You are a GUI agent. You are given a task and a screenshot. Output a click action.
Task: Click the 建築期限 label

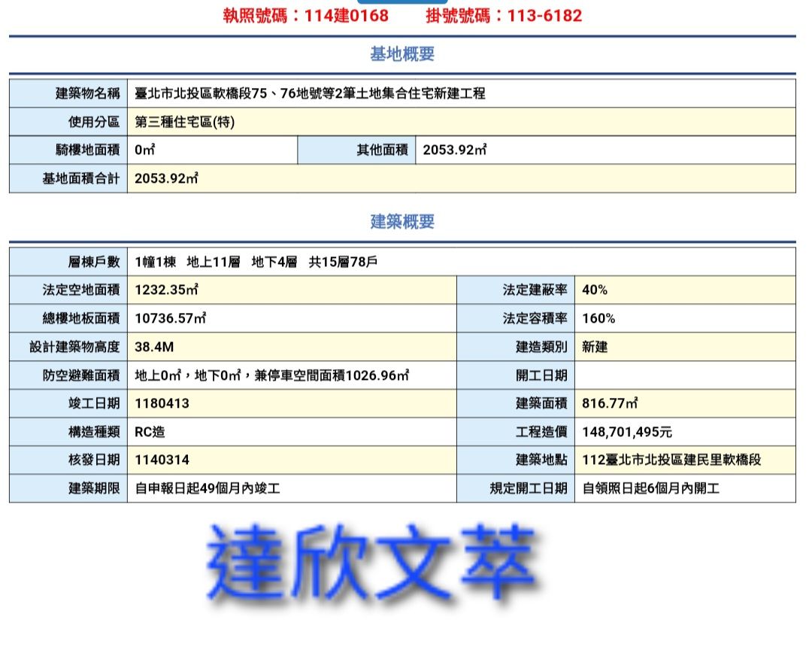94,488
